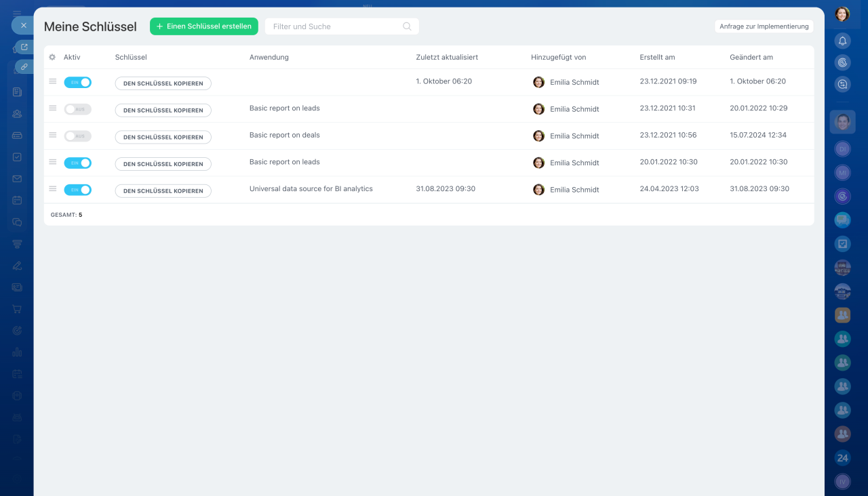
Task: Open row menu for Universal data source key
Action: [52, 189]
